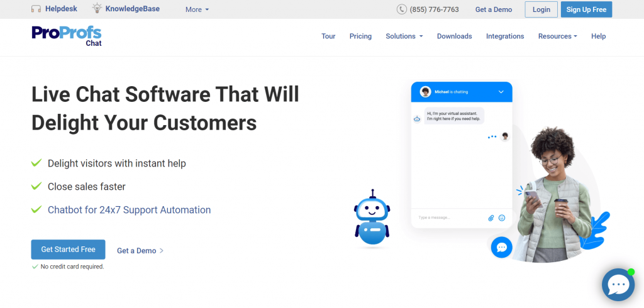Expand the More dropdown in top bar

click(197, 9)
